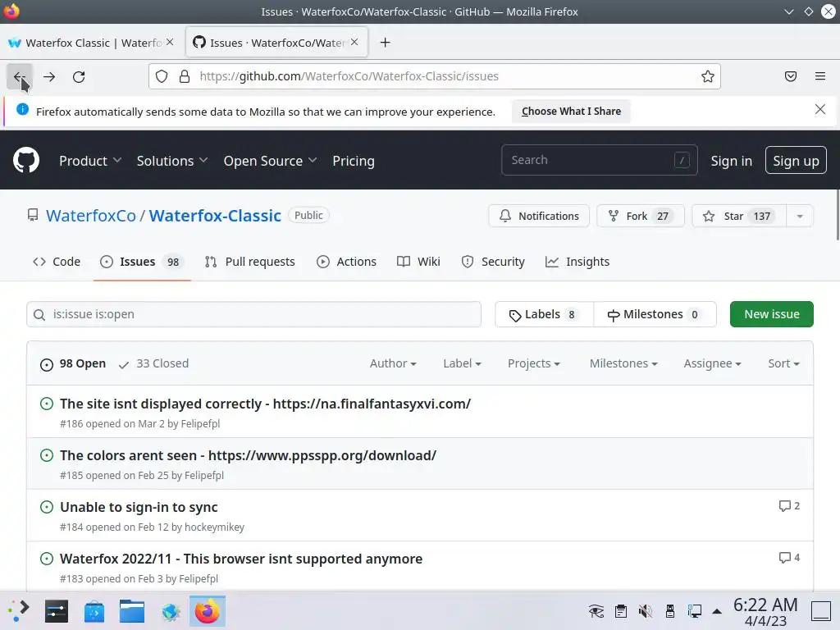The width and height of the screenshot is (840, 630).
Task: Open issue about finalfantasyxvi.com display
Action: (x=265, y=404)
